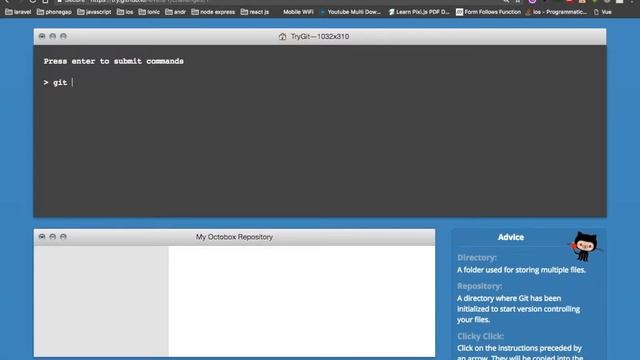
Task: Click the 'Advice' heading
Action: coord(511,237)
